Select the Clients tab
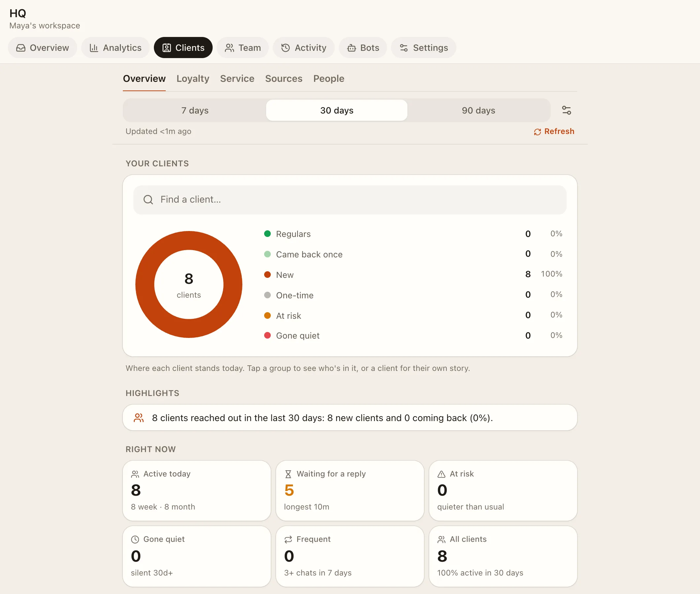This screenshot has height=594, width=700. pos(183,48)
